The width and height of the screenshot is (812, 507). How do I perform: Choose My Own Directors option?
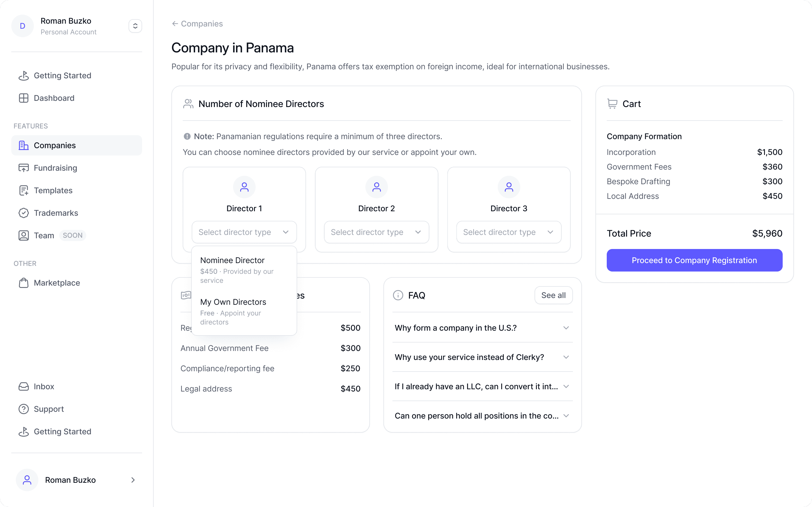coord(244,312)
